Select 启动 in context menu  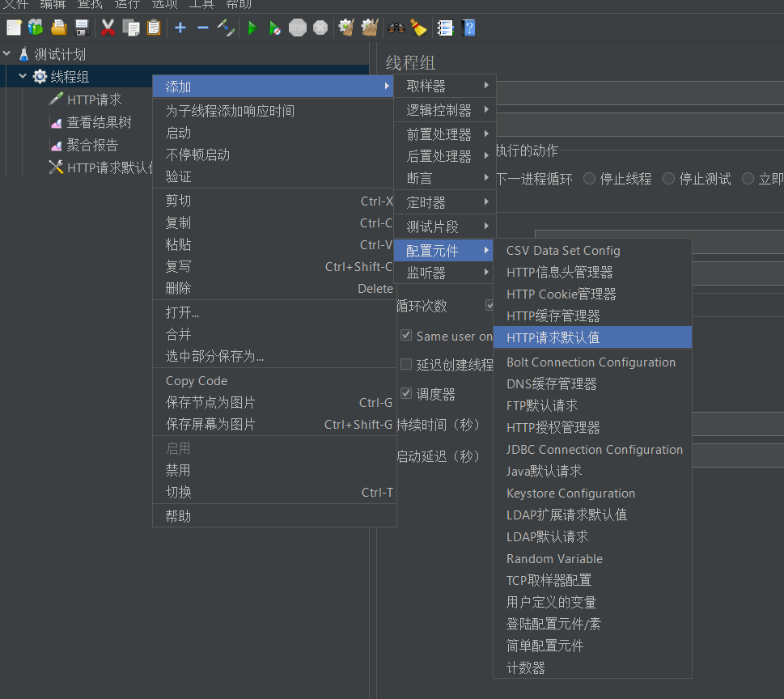point(274,133)
